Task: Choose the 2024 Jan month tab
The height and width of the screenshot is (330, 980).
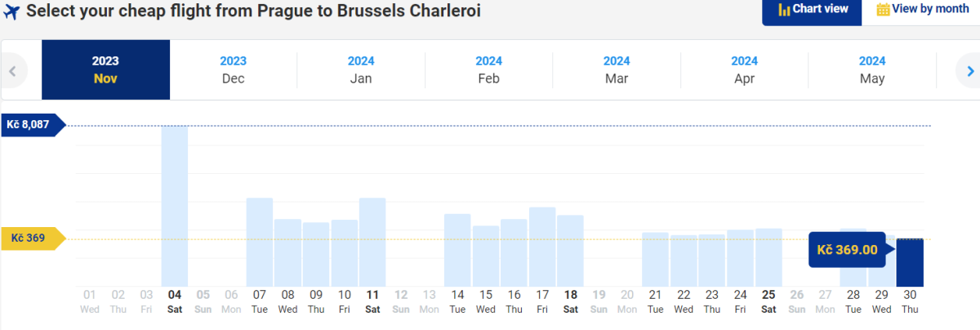Action: click(361, 70)
